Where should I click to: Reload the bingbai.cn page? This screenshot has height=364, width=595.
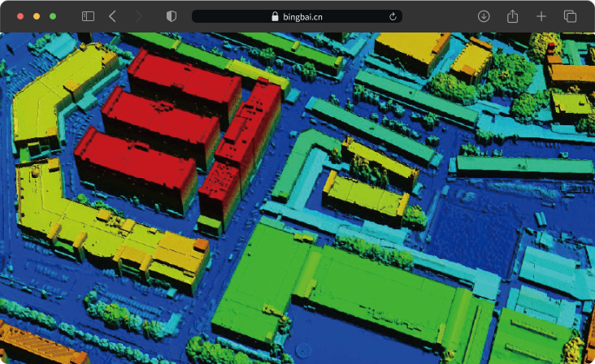pos(393,16)
